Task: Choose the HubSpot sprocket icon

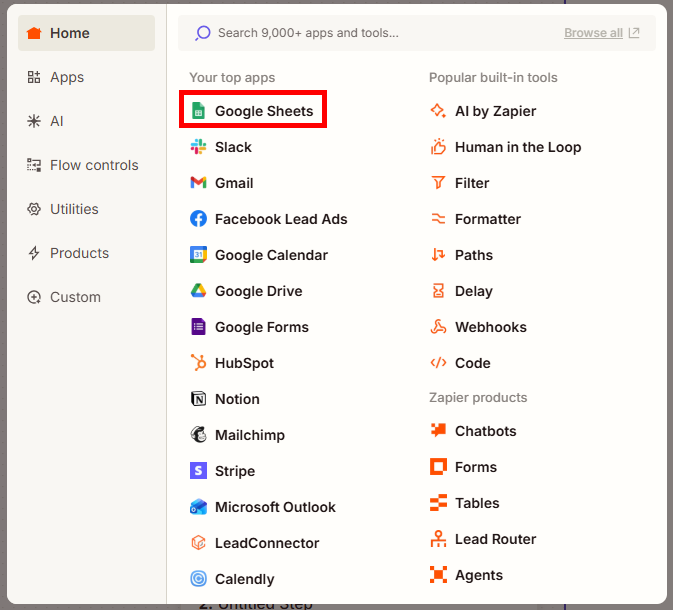Action: [x=198, y=363]
